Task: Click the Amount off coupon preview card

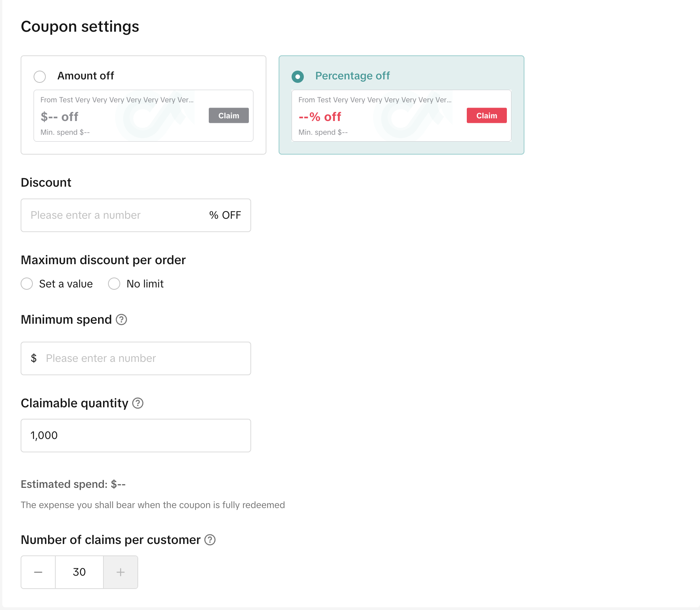Action: pos(122,122)
